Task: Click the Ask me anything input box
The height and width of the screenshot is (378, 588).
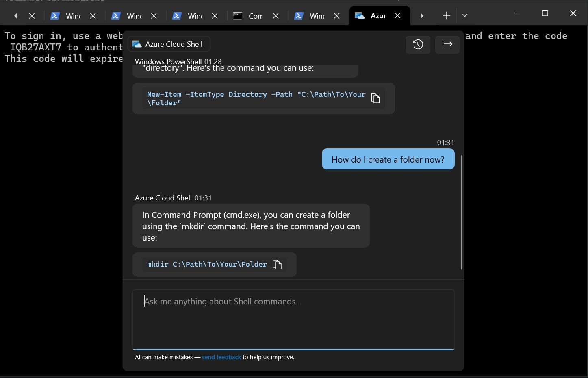Action: tap(293, 319)
